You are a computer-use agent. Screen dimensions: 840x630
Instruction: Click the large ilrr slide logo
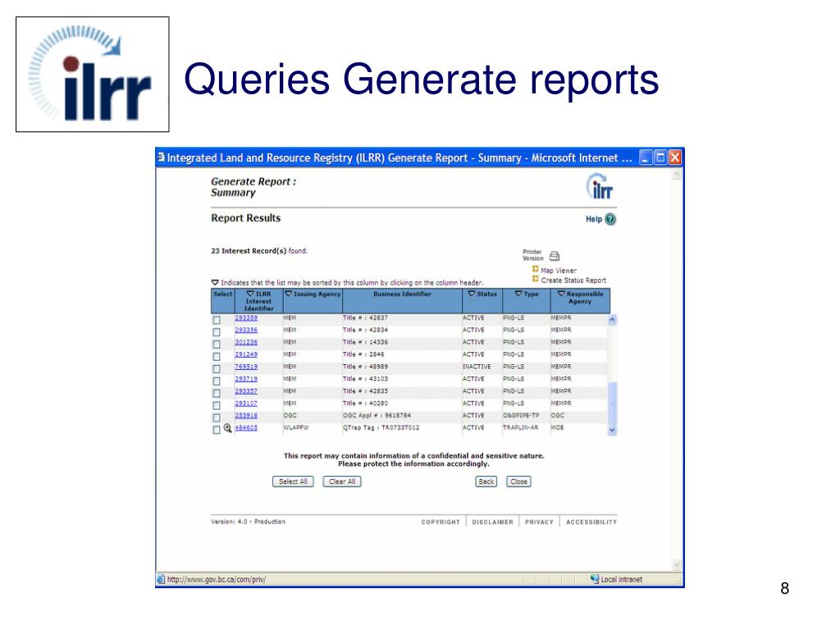[x=92, y=75]
